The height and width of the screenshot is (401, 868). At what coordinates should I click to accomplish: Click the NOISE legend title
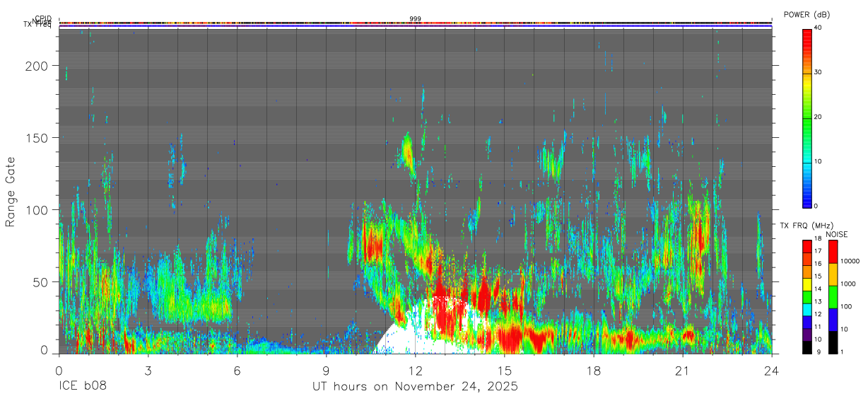835,234
